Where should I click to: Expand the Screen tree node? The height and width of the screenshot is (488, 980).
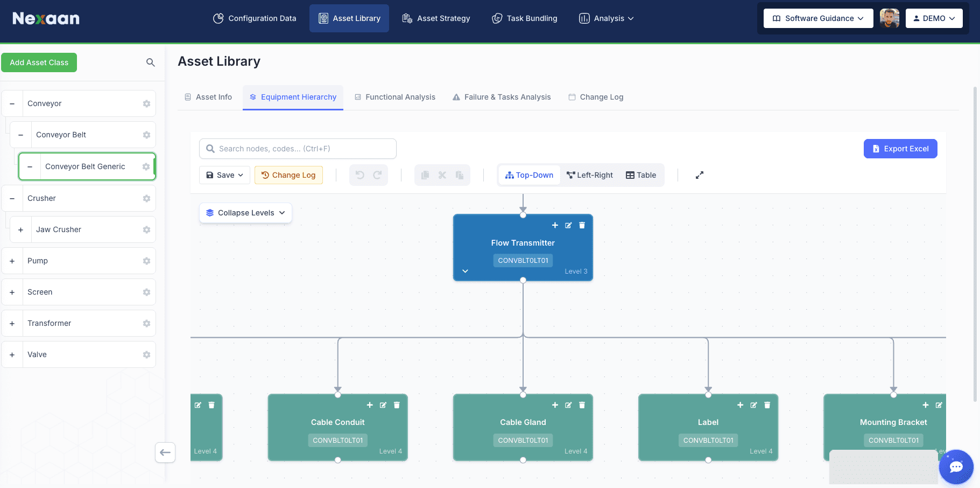coord(12,292)
